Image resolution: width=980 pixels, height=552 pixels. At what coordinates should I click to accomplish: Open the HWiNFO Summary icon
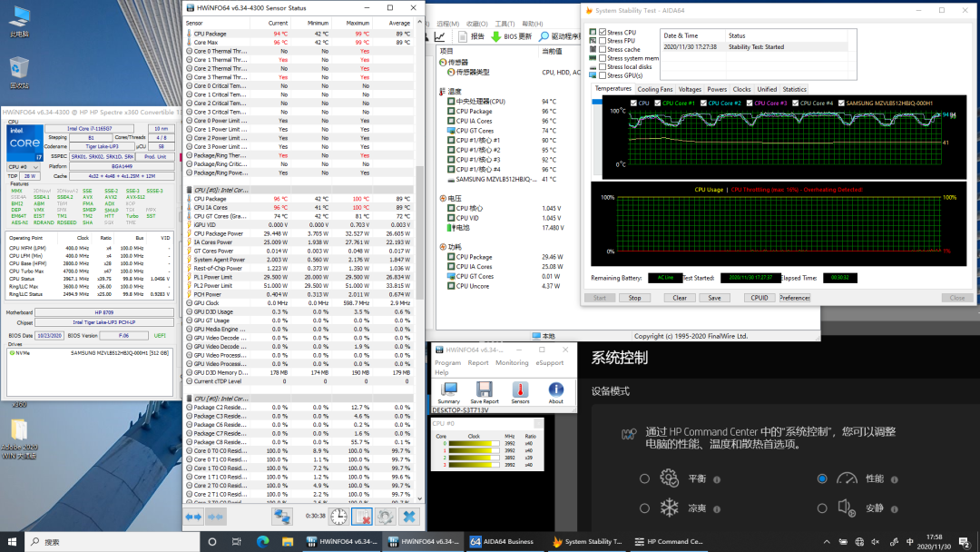[x=448, y=389]
